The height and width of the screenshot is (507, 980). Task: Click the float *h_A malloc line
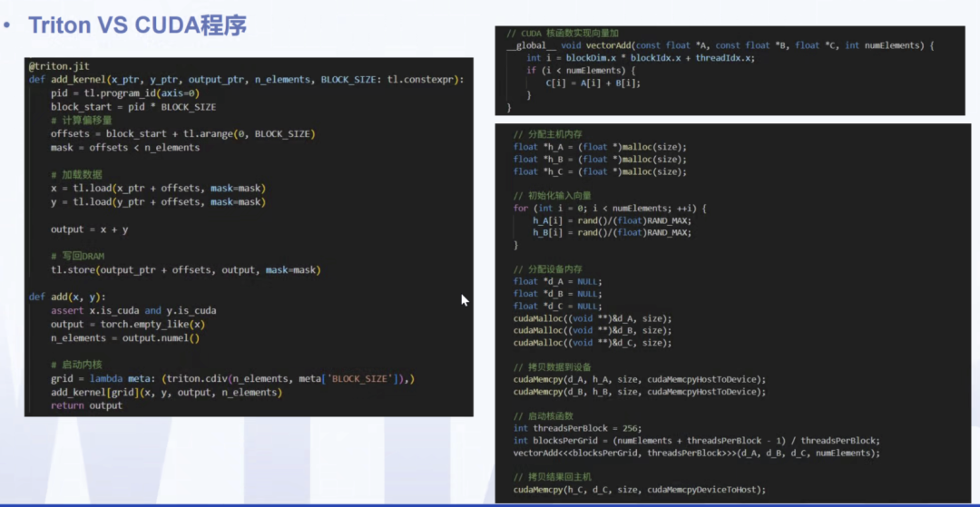coord(600,147)
